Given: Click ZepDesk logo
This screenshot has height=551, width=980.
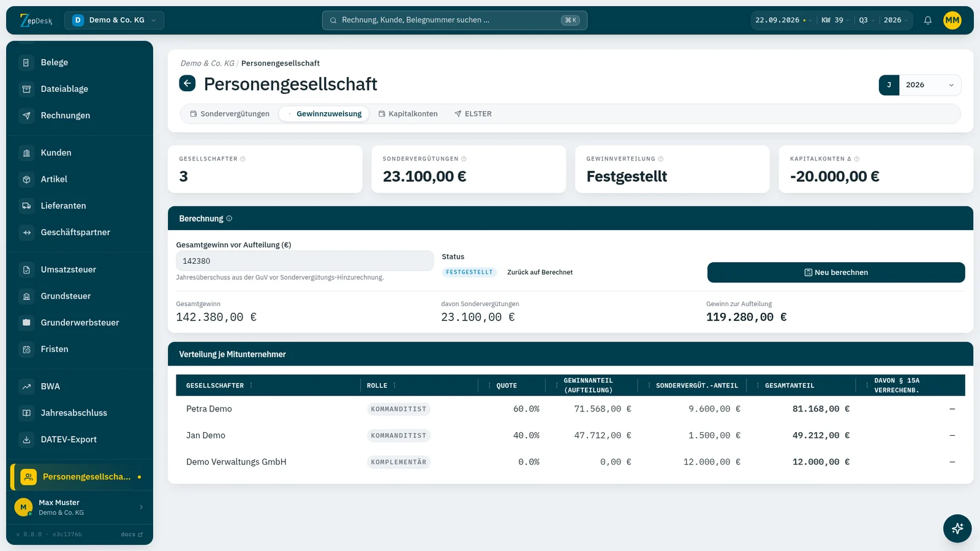Looking at the screenshot, I should tap(36, 20).
